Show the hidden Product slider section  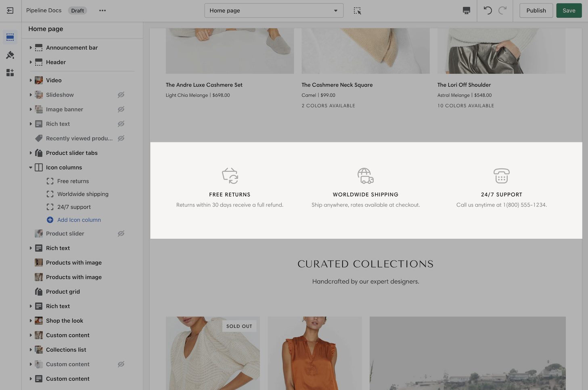click(121, 234)
